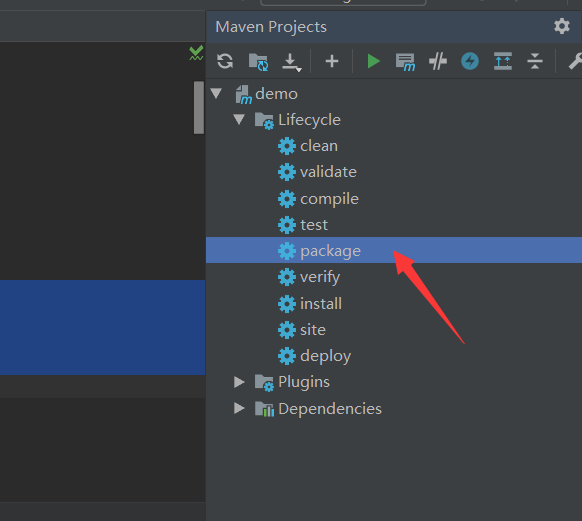The height and width of the screenshot is (521, 582).
Task: Click the demo project module icon
Action: (x=243, y=94)
